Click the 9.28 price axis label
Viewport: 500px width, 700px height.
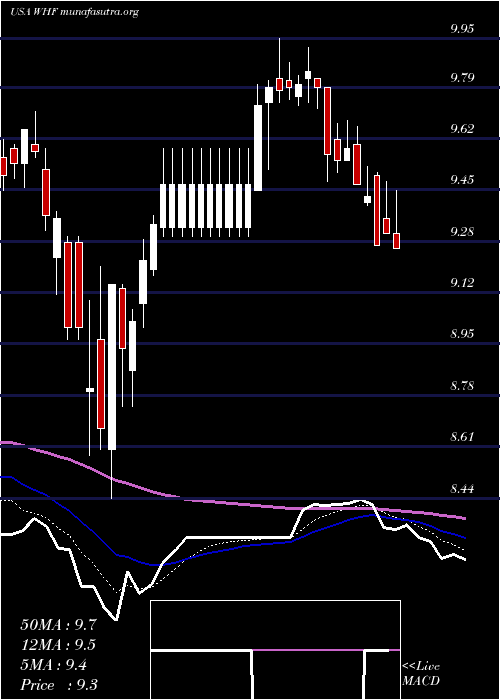coord(462,232)
